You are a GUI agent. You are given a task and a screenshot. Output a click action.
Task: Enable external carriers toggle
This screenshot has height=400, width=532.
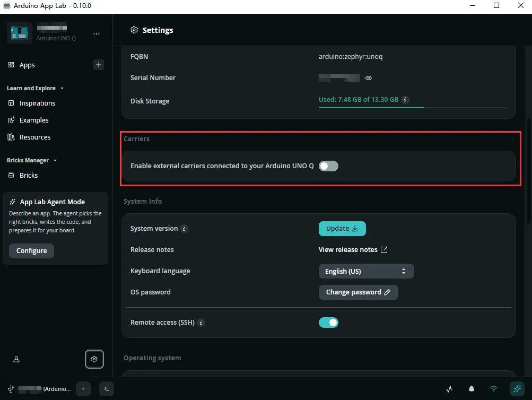coord(328,166)
